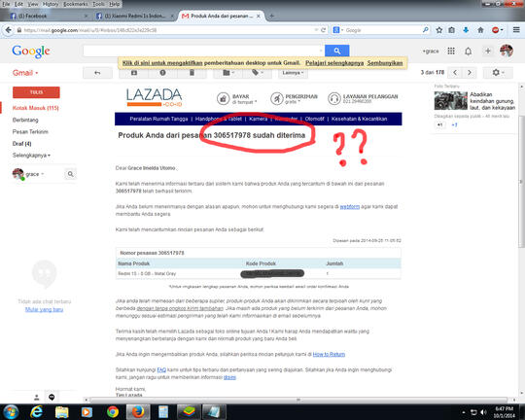Viewport: 525px width, 420px height.
Task: Open the Firefox downloads arrow
Action: pos(466,30)
